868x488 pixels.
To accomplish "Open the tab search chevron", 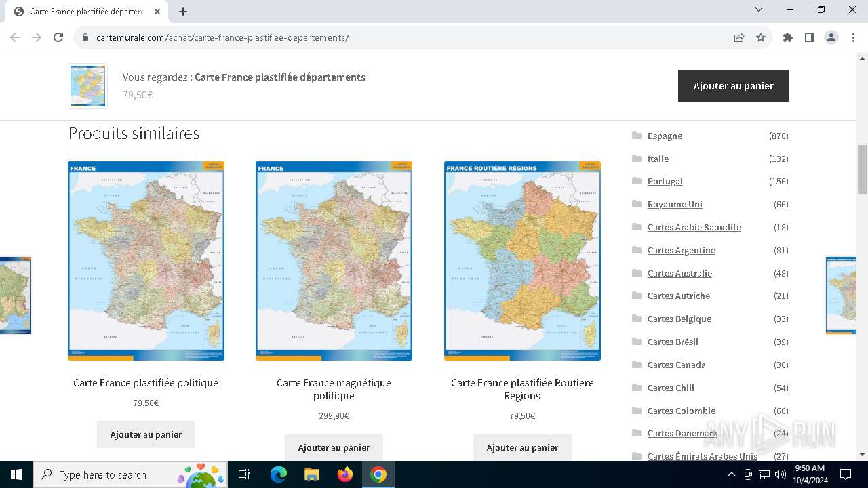I will coord(759,10).
